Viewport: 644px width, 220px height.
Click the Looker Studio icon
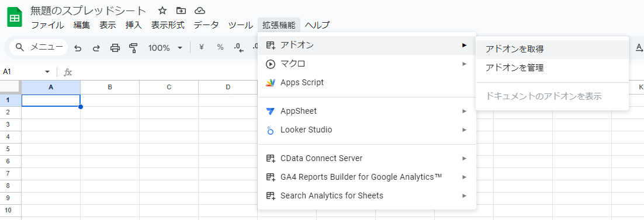(x=270, y=130)
